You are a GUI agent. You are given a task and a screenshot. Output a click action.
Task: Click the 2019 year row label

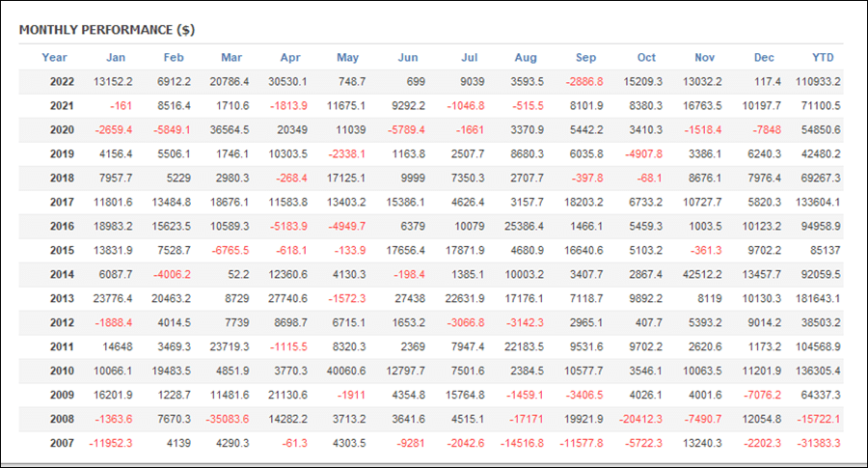62,154
